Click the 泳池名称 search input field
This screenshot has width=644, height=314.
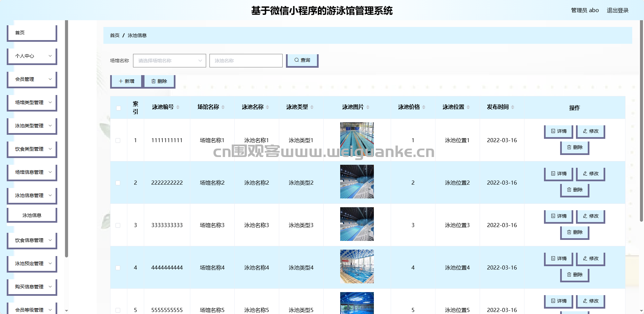[246, 61]
